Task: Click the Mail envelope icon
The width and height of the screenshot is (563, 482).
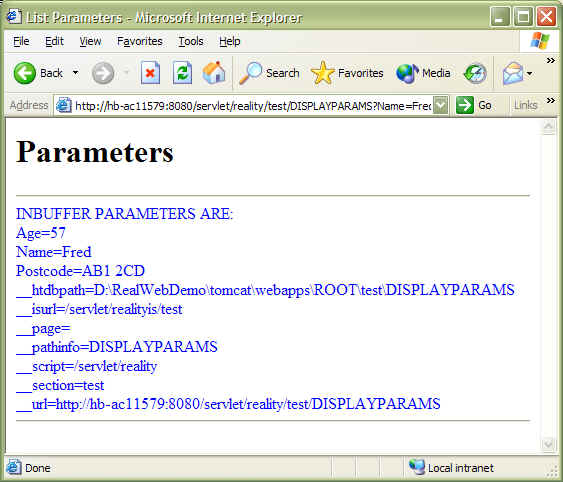Action: pos(513,73)
